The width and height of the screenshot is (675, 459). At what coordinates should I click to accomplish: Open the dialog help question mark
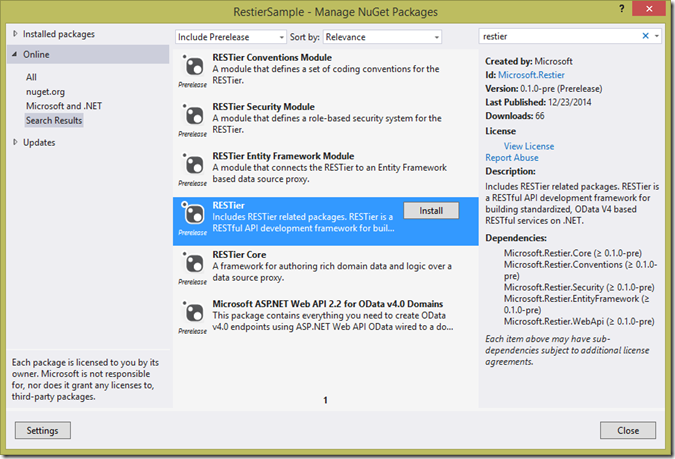(x=622, y=9)
